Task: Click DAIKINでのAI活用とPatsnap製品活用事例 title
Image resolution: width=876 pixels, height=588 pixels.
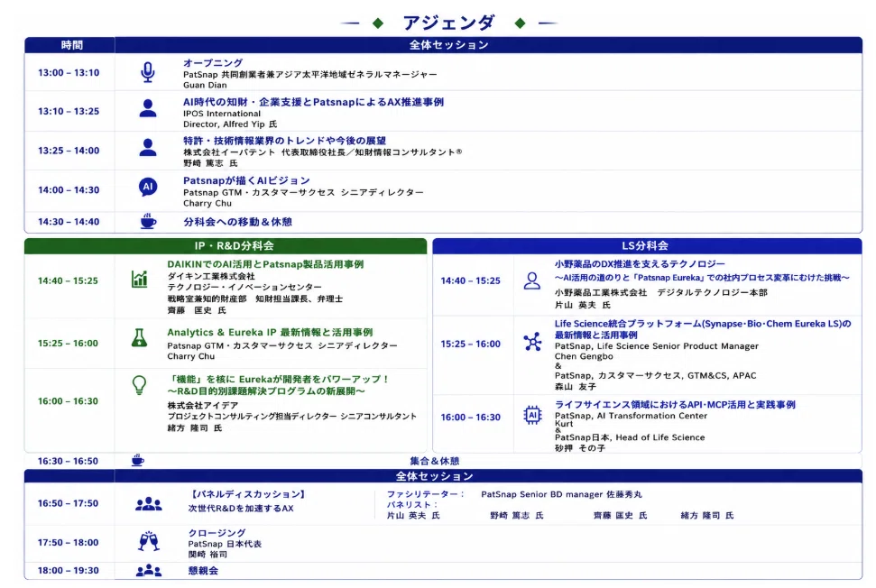Action: [x=265, y=264]
